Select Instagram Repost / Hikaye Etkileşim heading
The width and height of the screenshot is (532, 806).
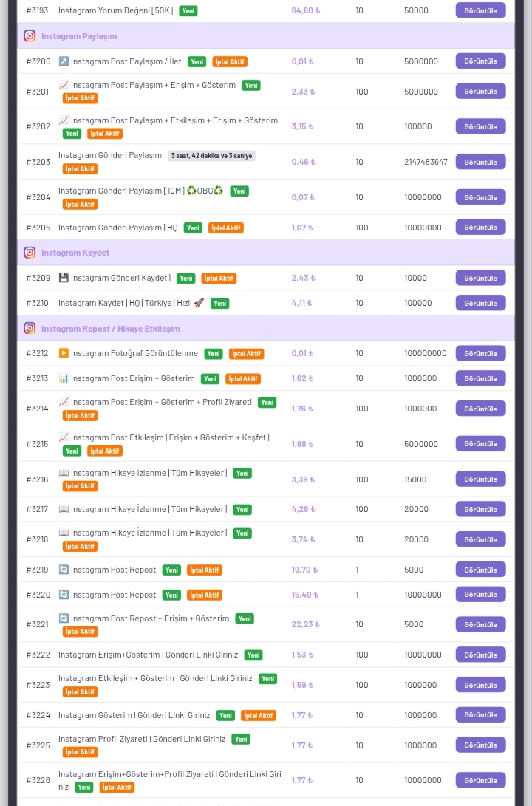coord(111,329)
